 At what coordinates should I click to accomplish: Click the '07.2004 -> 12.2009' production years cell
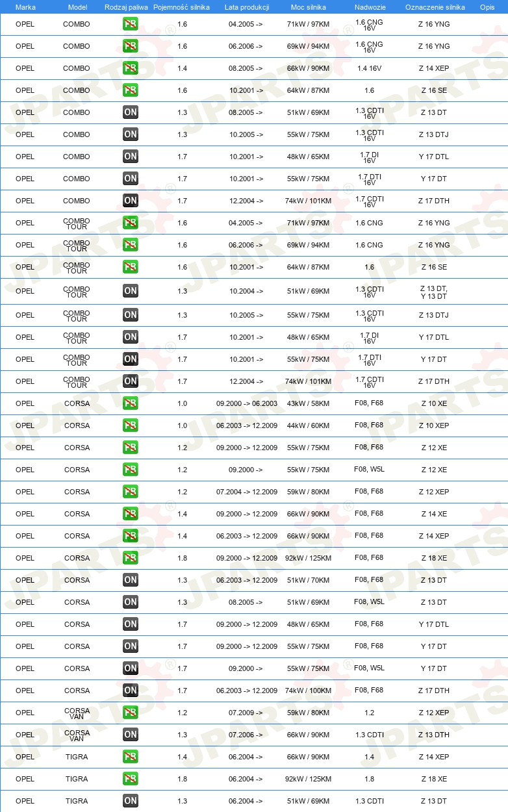pyautogui.click(x=247, y=492)
